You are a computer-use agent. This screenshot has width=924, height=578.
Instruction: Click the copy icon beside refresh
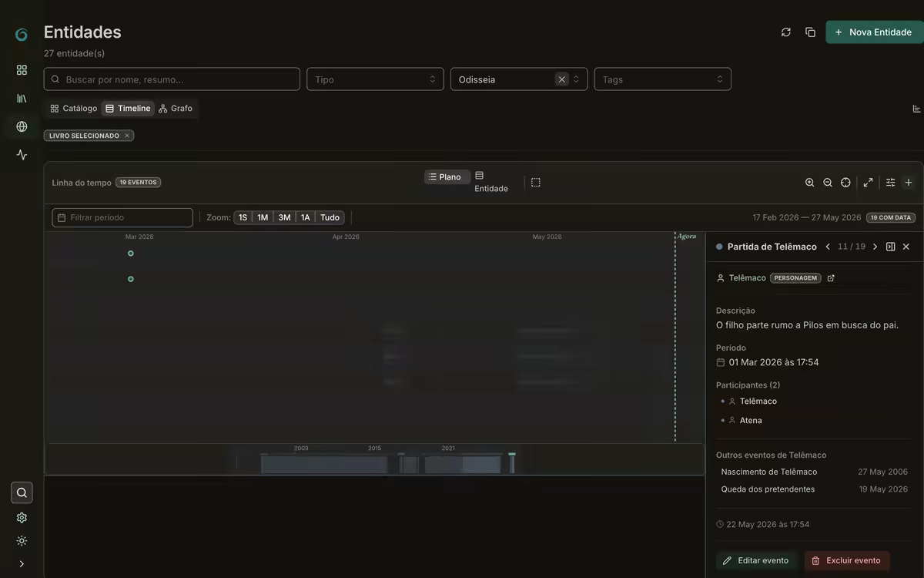click(x=810, y=32)
